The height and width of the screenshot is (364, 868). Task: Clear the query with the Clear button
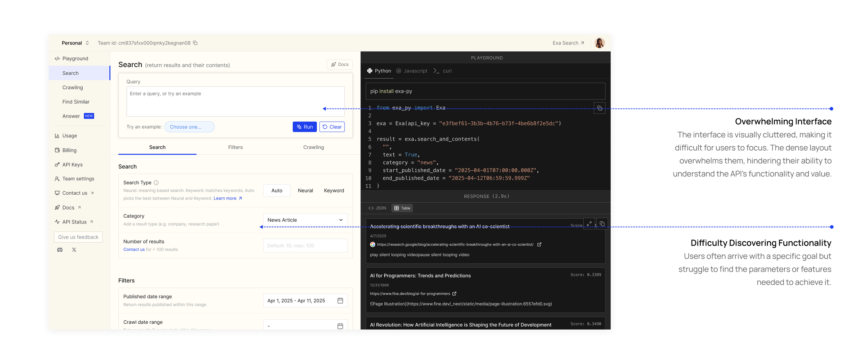pos(332,127)
